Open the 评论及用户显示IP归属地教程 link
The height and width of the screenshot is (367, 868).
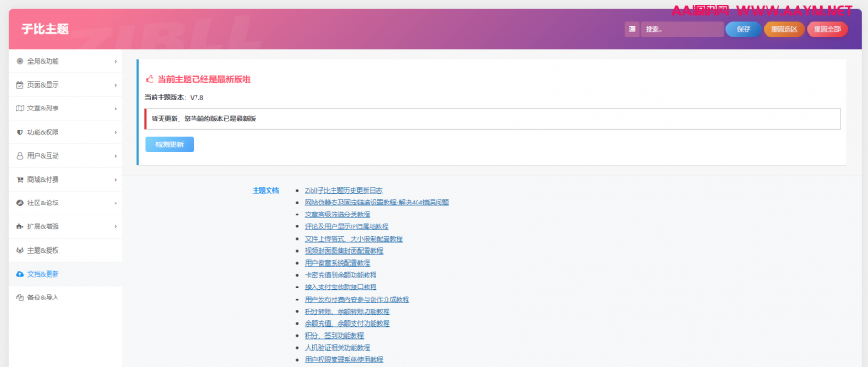click(346, 226)
